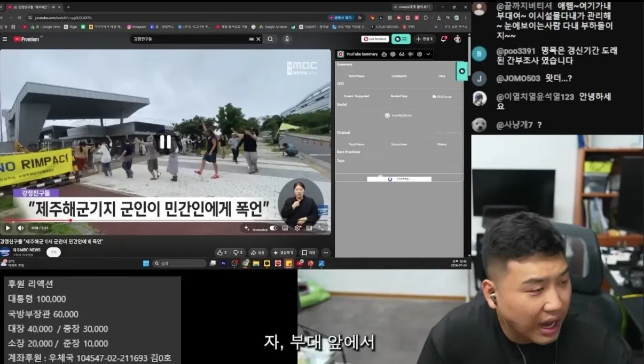
Task: Open YouTube Summary settings gear
Action: (x=420, y=54)
